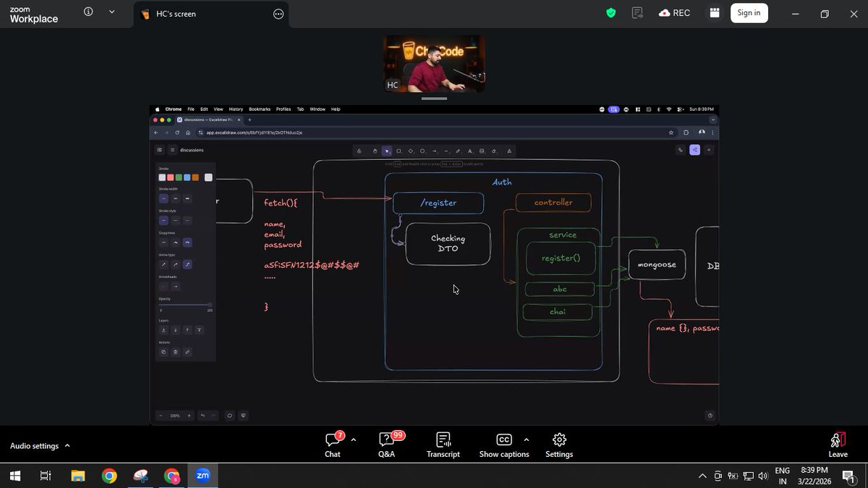
Task: Choose sharp arrow type
Action: [163, 264]
